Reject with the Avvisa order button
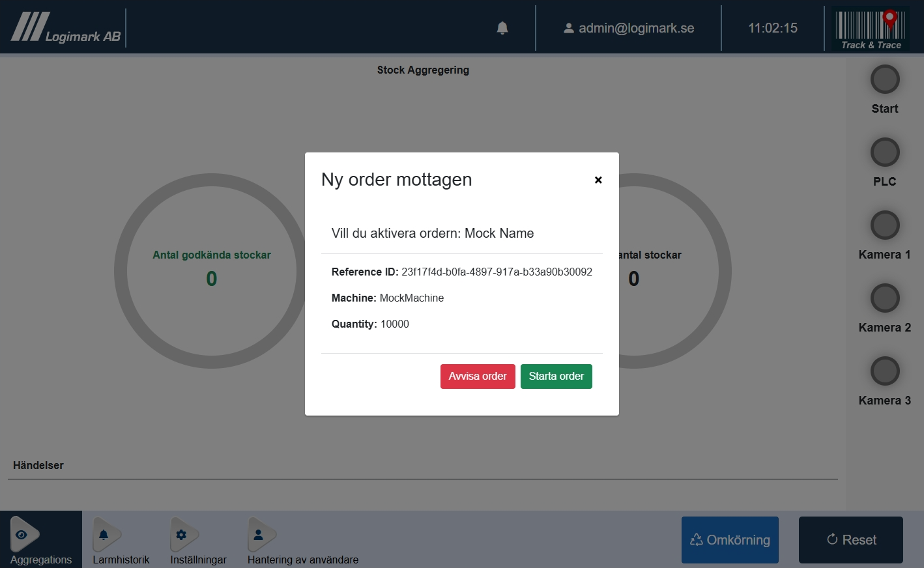The width and height of the screenshot is (924, 568). 478,376
